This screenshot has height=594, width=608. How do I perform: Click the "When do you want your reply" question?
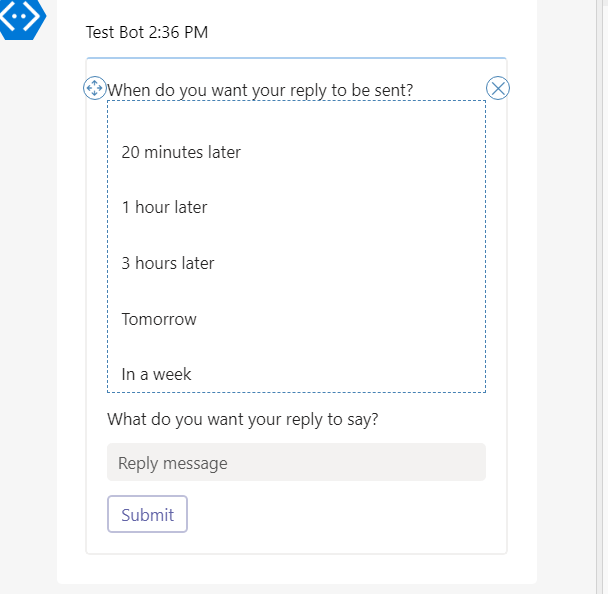pyautogui.click(x=260, y=90)
